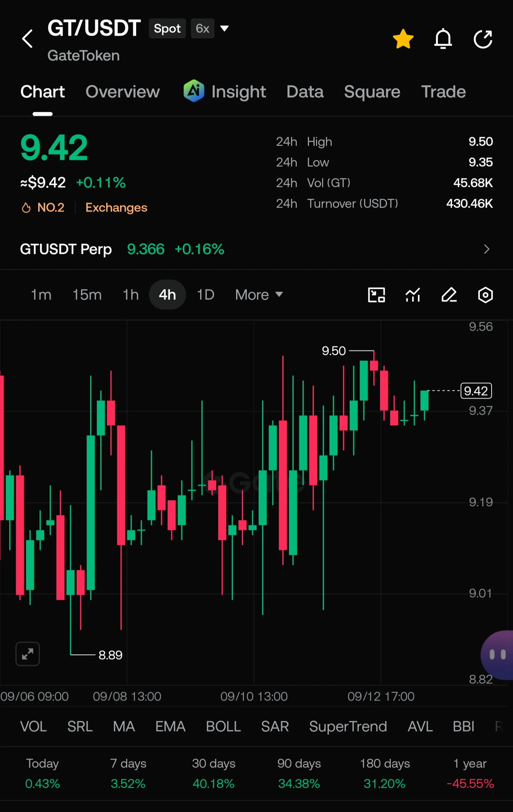This screenshot has height=812, width=513.
Task: Switch to the Data tab
Action: click(x=305, y=92)
